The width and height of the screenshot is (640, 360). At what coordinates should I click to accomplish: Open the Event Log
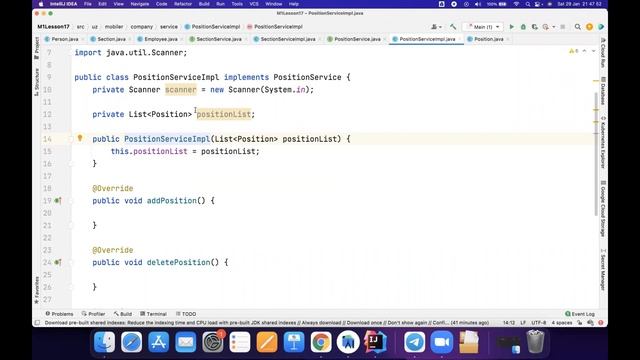pos(580,314)
